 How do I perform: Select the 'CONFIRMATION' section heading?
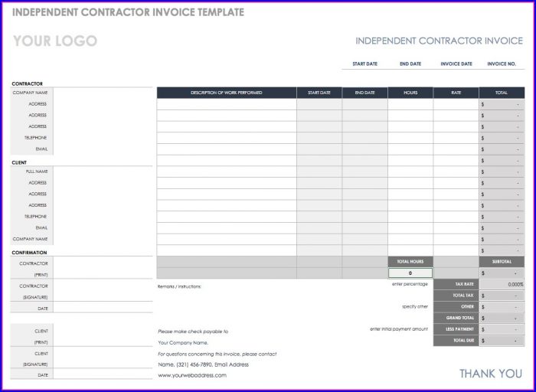29,253
